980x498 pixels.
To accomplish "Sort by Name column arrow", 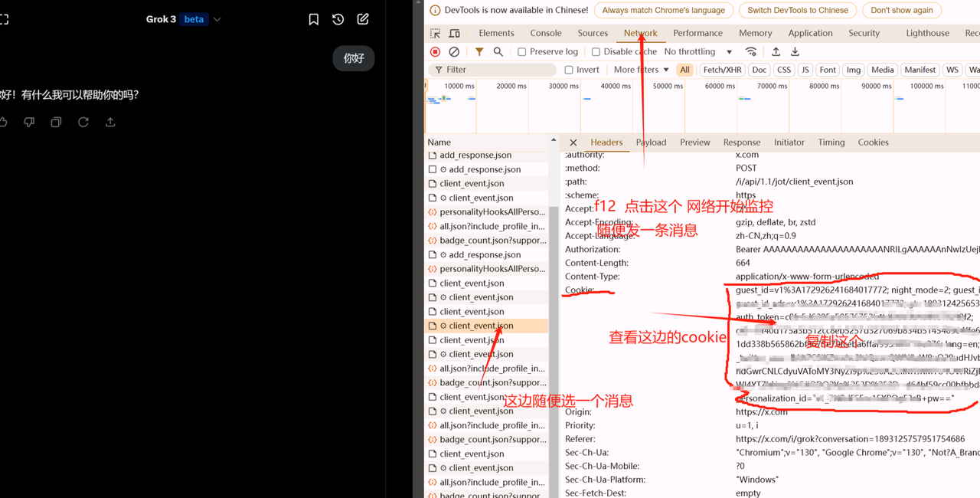I will click(x=553, y=141).
